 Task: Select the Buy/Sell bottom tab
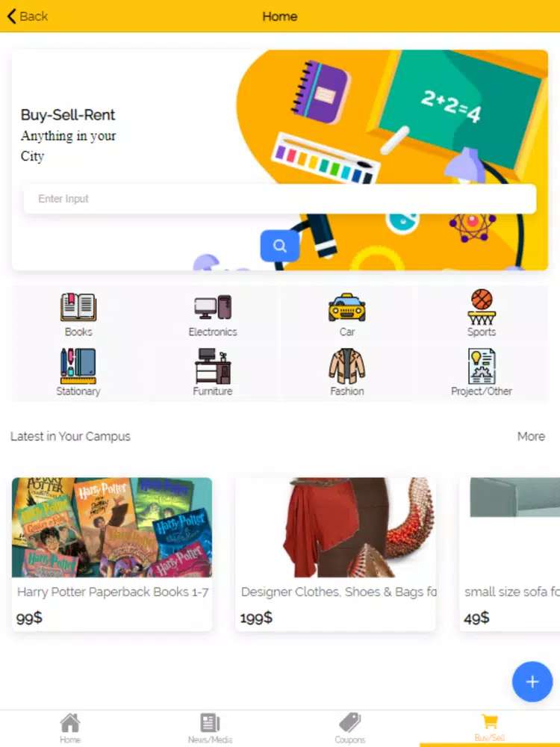(x=490, y=728)
